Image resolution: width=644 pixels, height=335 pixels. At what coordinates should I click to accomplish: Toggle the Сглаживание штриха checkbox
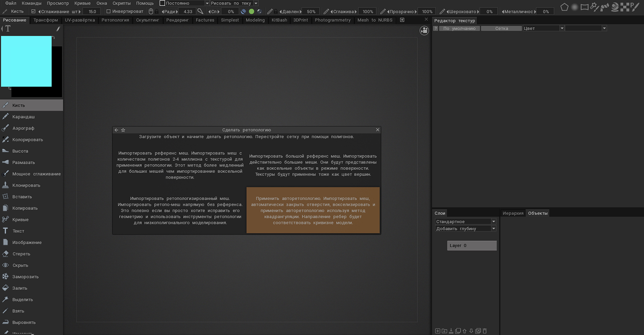pos(33,11)
